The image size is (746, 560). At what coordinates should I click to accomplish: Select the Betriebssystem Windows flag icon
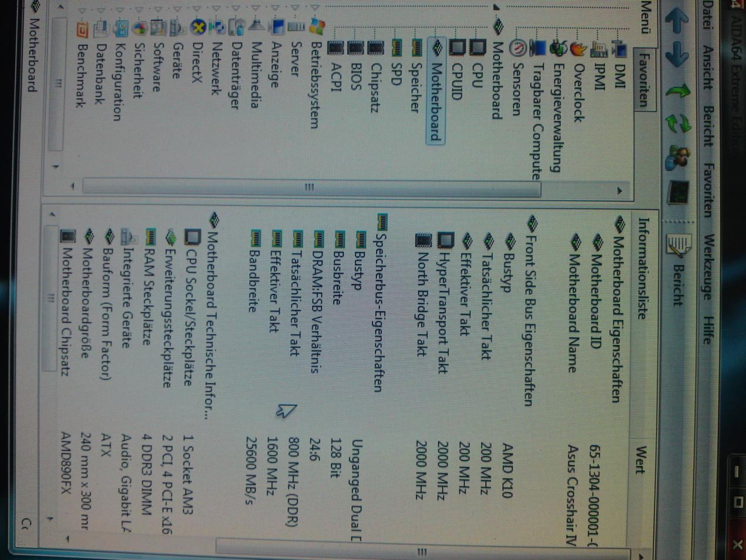317,26
